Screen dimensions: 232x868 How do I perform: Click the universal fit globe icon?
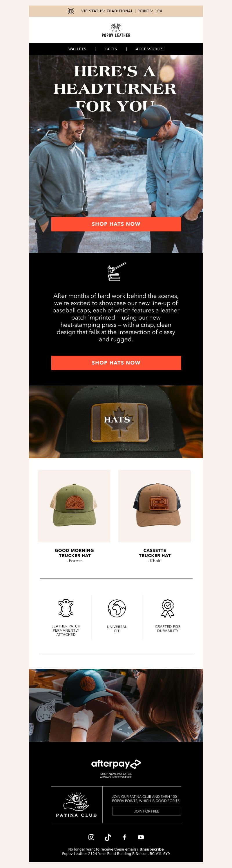tap(117, 608)
